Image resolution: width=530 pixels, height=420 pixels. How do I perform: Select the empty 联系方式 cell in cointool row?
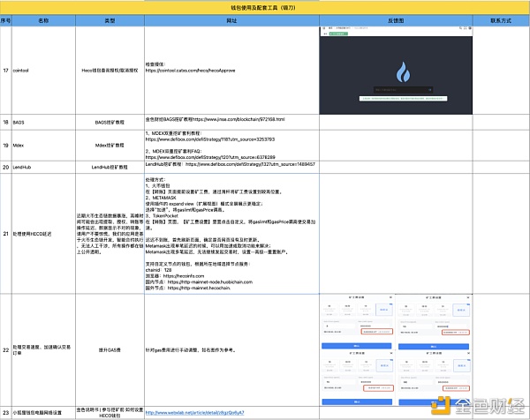501,71
